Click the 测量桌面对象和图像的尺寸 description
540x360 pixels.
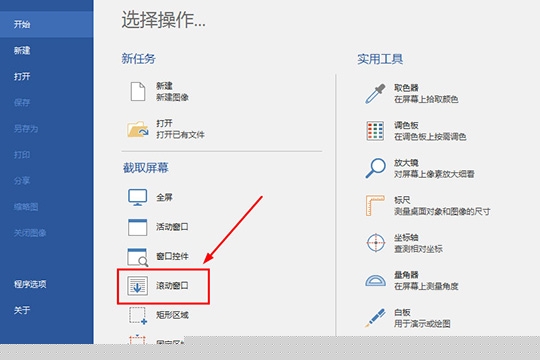[442, 212]
